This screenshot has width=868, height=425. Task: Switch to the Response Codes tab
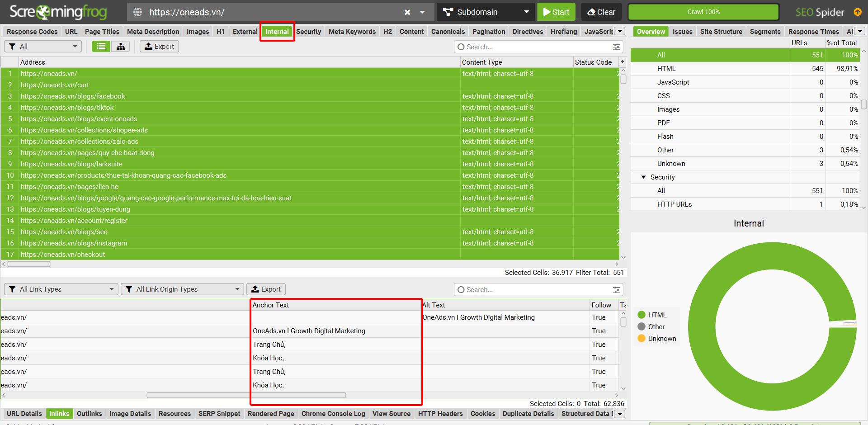32,31
